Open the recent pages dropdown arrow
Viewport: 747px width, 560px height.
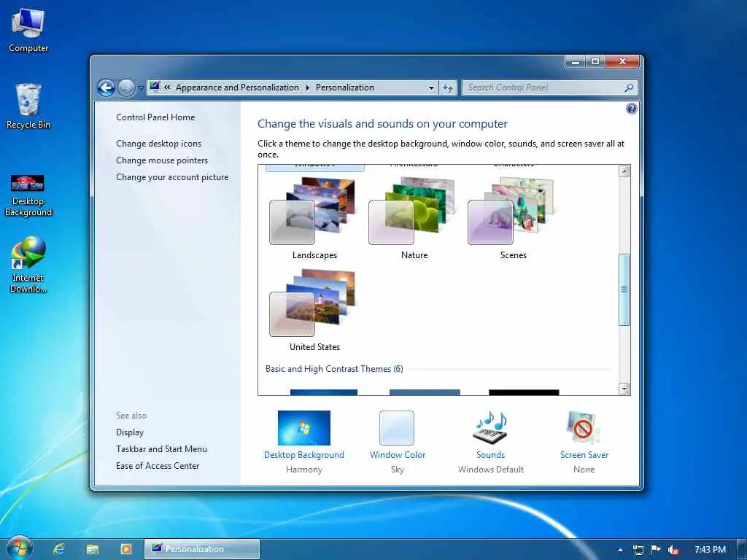click(141, 88)
